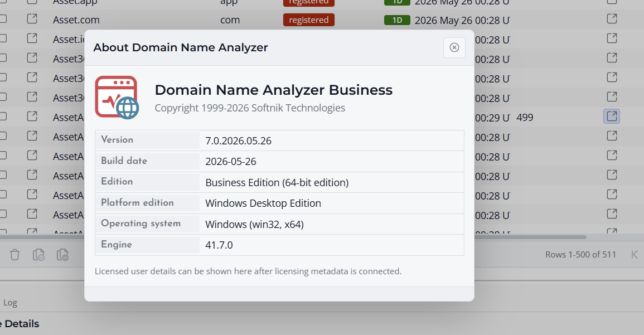644x335 pixels.
Task: Click the 'Version' label cell
Action: (x=147, y=140)
